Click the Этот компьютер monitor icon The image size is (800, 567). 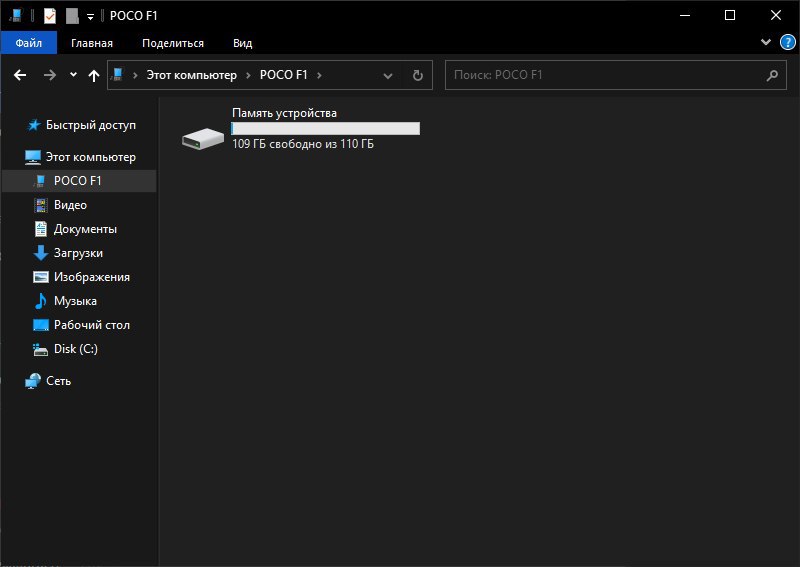tap(33, 157)
